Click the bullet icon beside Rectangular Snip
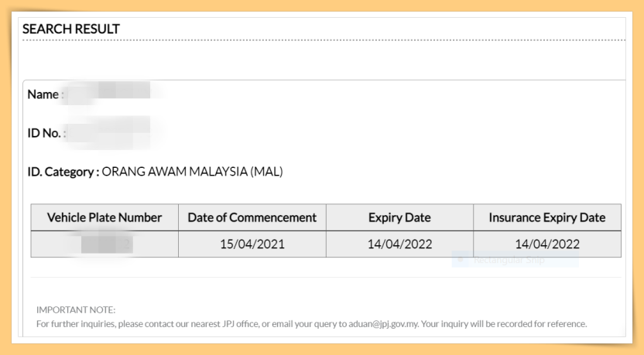Viewport: 644px width, 355px height. click(461, 260)
